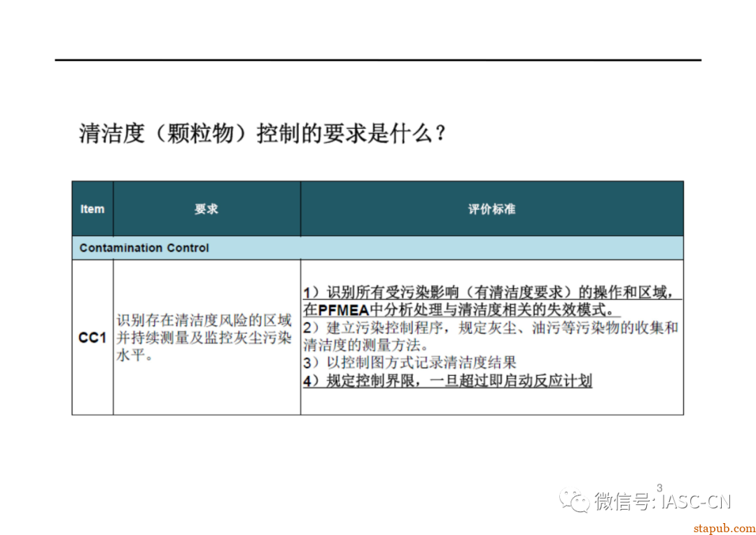Expand the 要求 description cell
Screen dimensions: 756x535
pos(208,338)
